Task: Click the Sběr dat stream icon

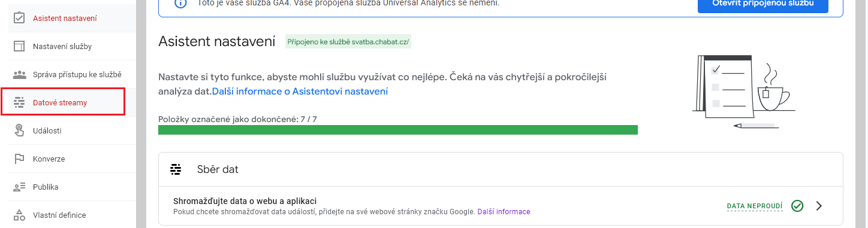Action: (176, 169)
